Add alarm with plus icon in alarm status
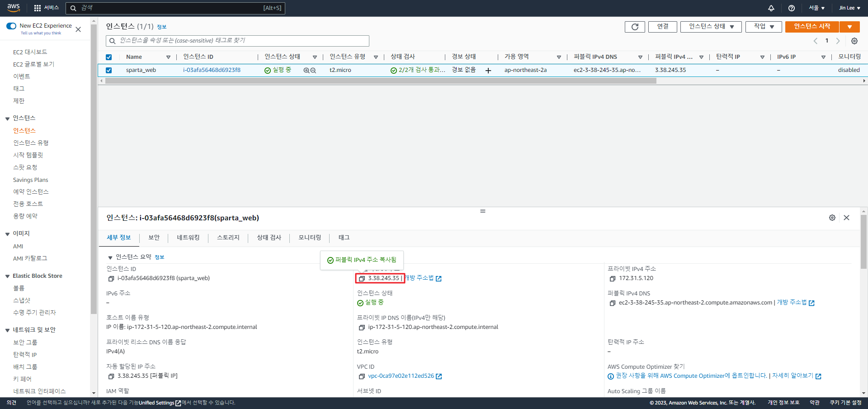The image size is (868, 409). pos(488,70)
